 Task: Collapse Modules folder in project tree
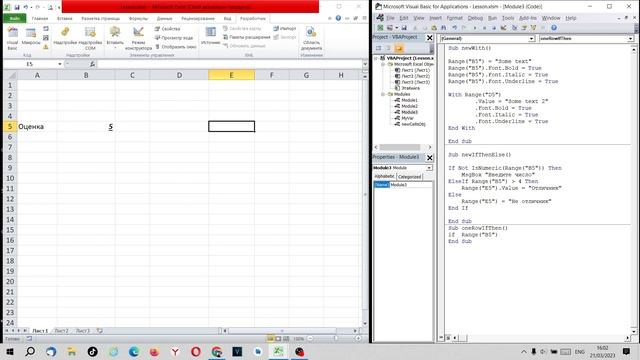[383, 94]
